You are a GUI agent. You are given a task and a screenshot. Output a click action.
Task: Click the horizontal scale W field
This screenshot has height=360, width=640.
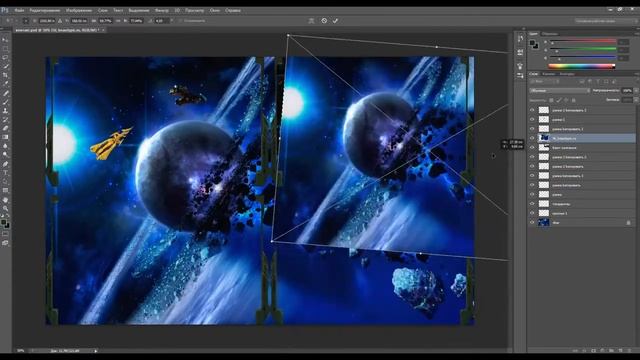click(x=105, y=20)
